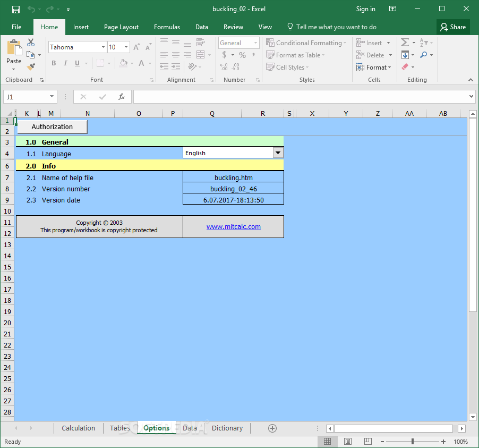Toggle Bold formatting
This screenshot has width=479, height=448.
click(54, 63)
